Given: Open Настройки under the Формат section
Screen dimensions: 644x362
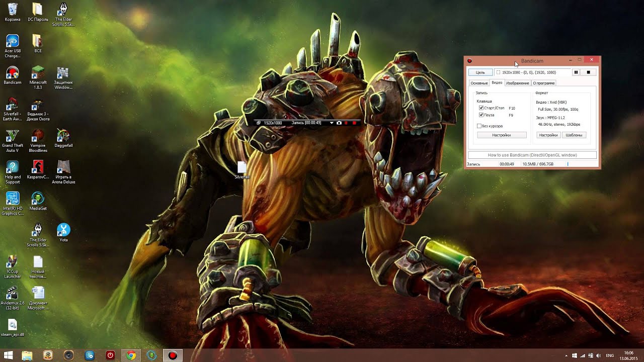Looking at the screenshot, I should click(548, 135).
